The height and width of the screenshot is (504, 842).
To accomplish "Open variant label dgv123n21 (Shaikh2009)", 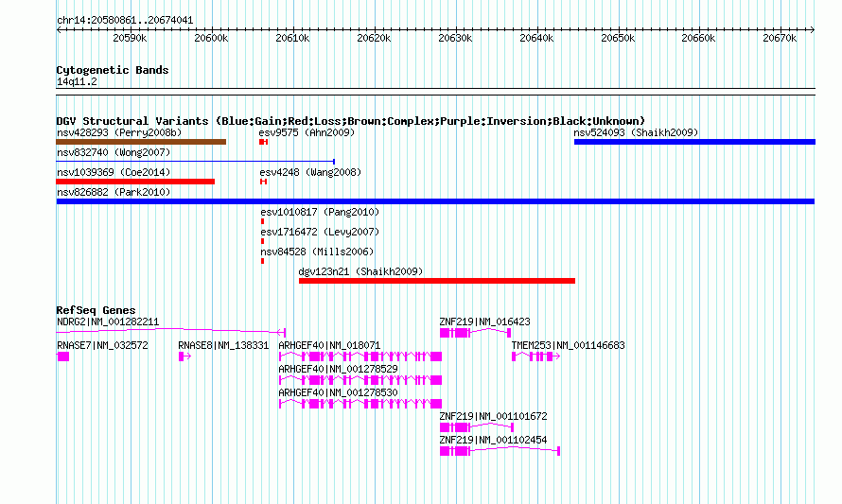I will click(360, 271).
